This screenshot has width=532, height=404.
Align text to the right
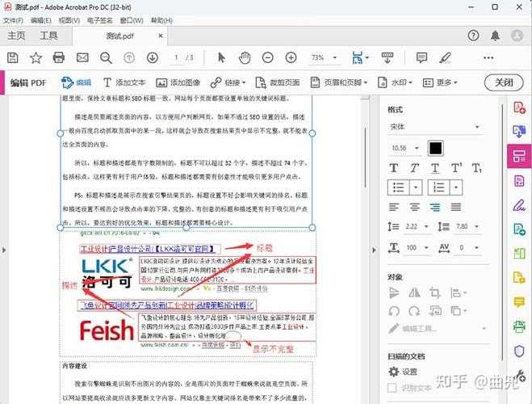[x=435, y=207]
